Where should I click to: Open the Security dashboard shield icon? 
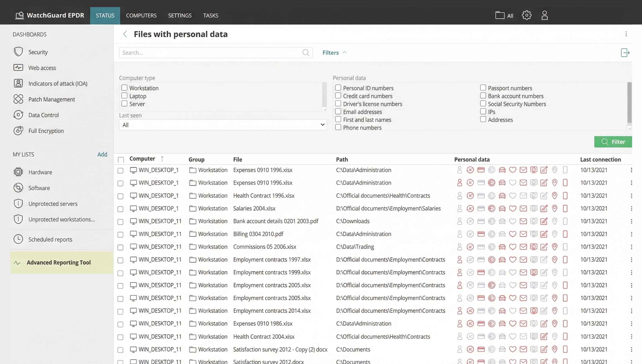[x=18, y=52]
